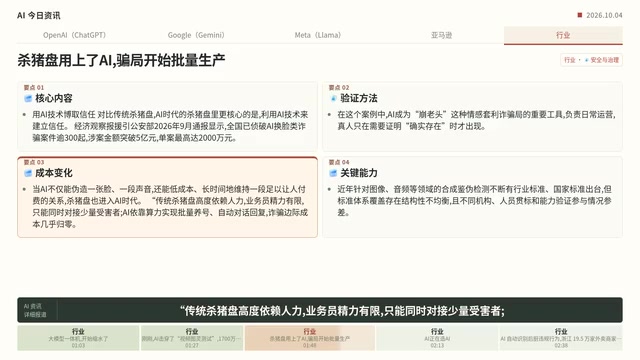The height and width of the screenshot is (360, 640).
Task: Click the subtitle text in the dark ticker bar
Action: click(x=342, y=311)
